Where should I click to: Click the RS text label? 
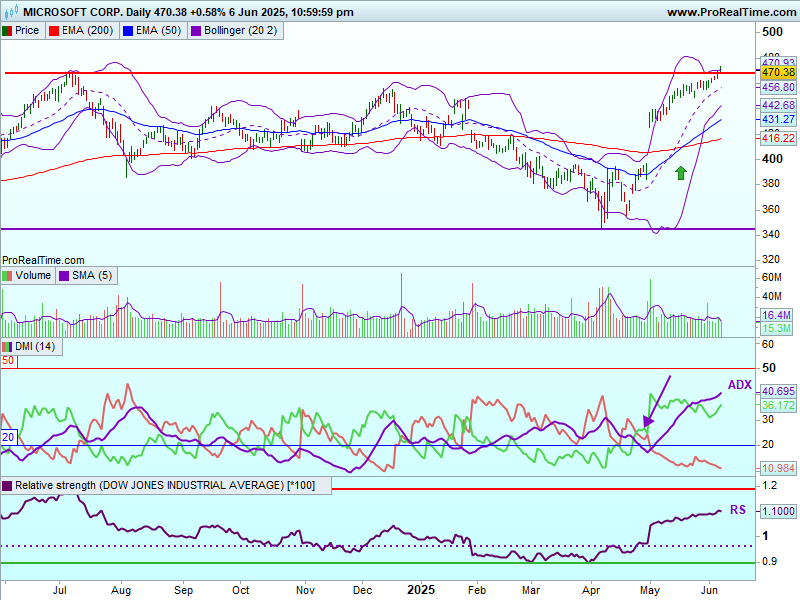[737, 509]
